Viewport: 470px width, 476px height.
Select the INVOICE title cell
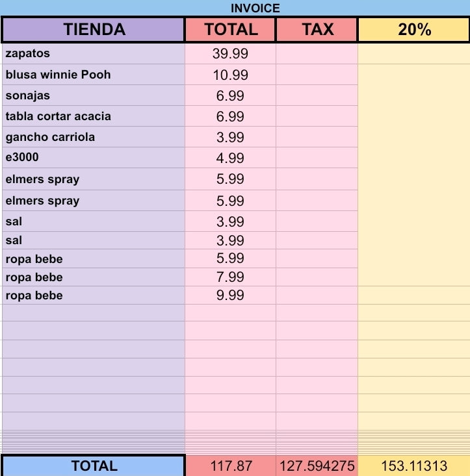tap(235, 8)
